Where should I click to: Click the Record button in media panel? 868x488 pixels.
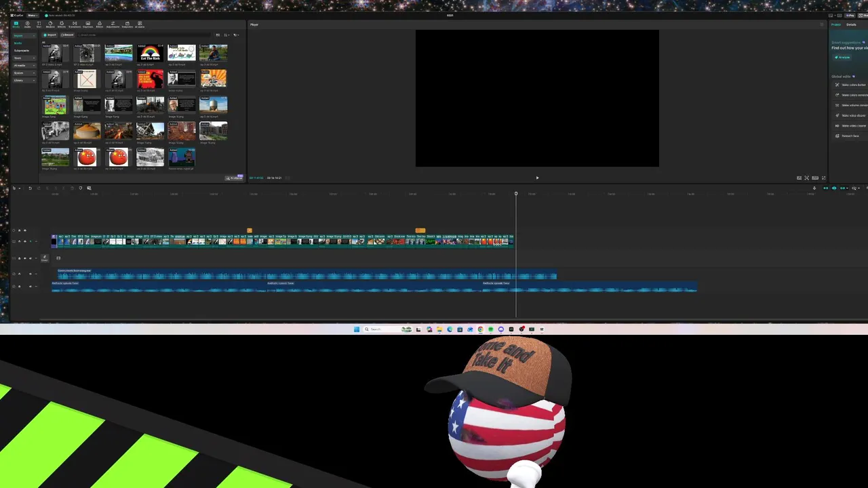[67, 35]
